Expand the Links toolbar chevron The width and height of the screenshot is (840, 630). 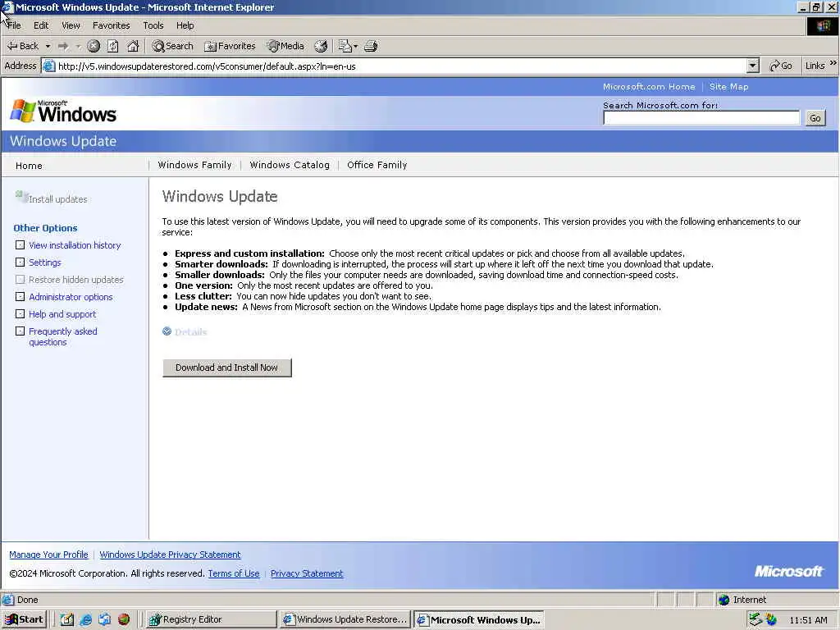pos(833,63)
